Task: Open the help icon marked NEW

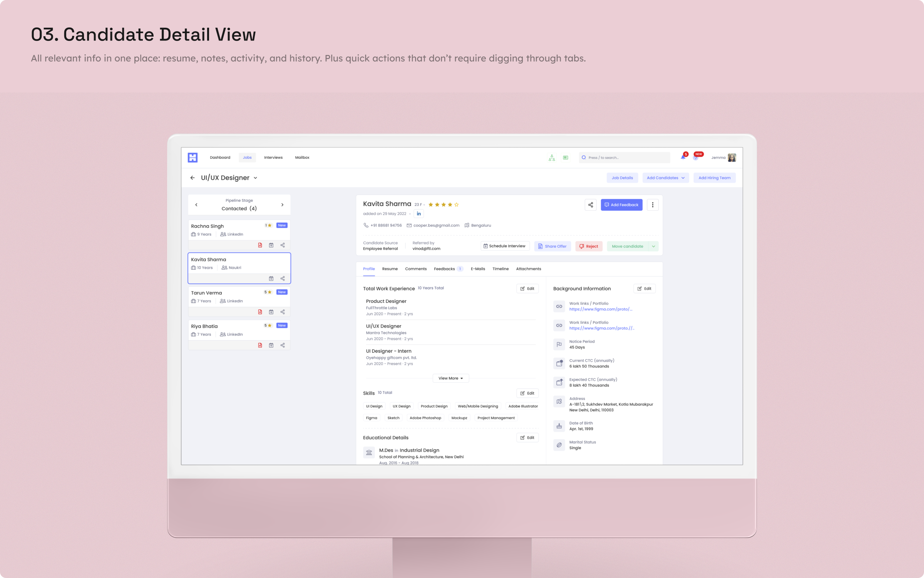Action: coord(696,157)
